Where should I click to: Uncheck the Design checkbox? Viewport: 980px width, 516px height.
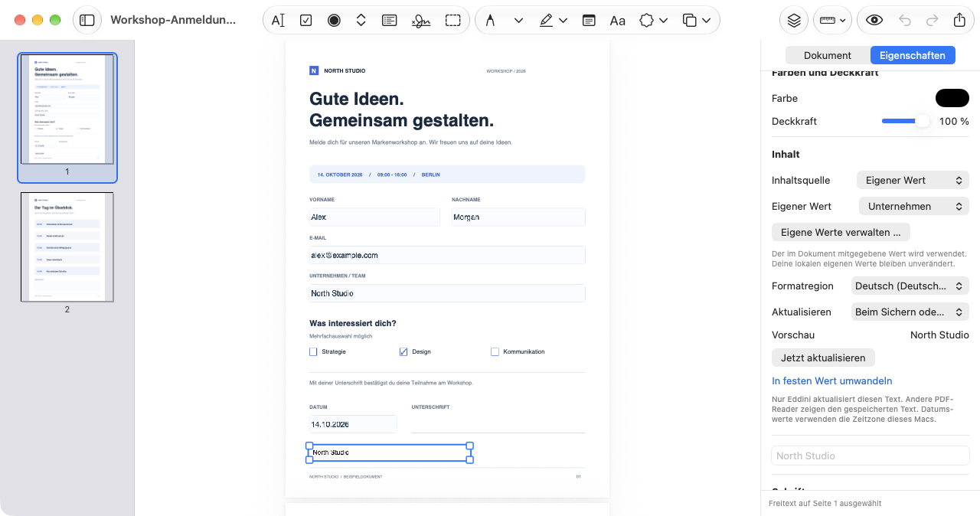[403, 352]
